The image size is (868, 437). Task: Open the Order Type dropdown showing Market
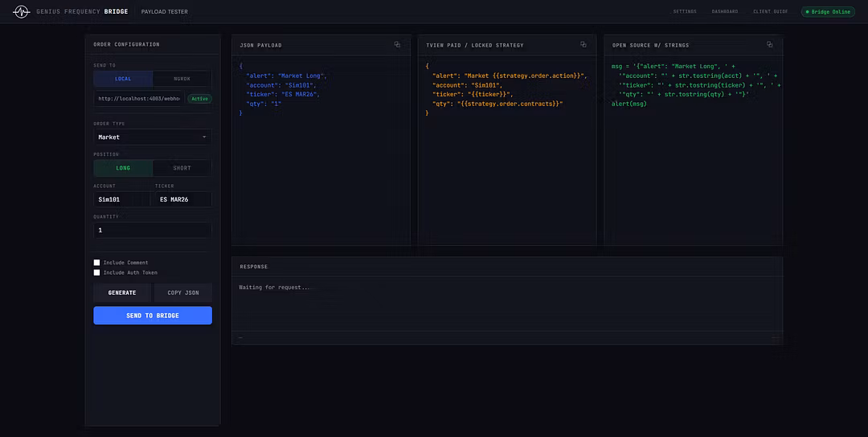(x=152, y=137)
